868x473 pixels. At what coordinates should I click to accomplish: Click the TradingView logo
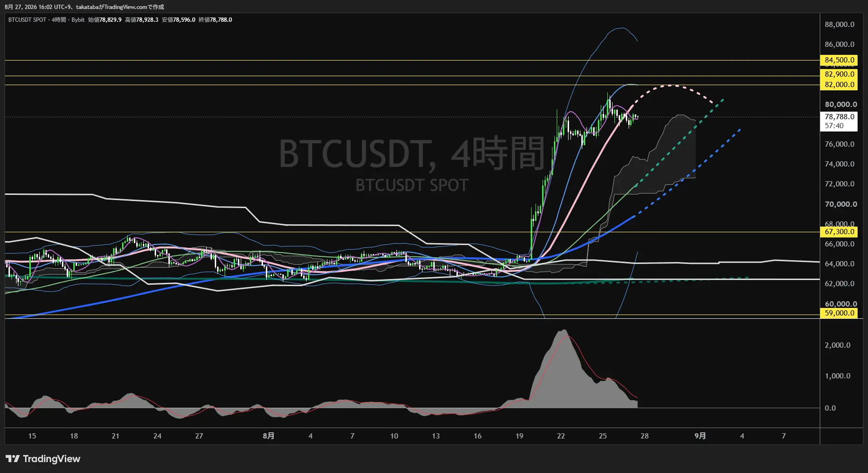point(43,459)
